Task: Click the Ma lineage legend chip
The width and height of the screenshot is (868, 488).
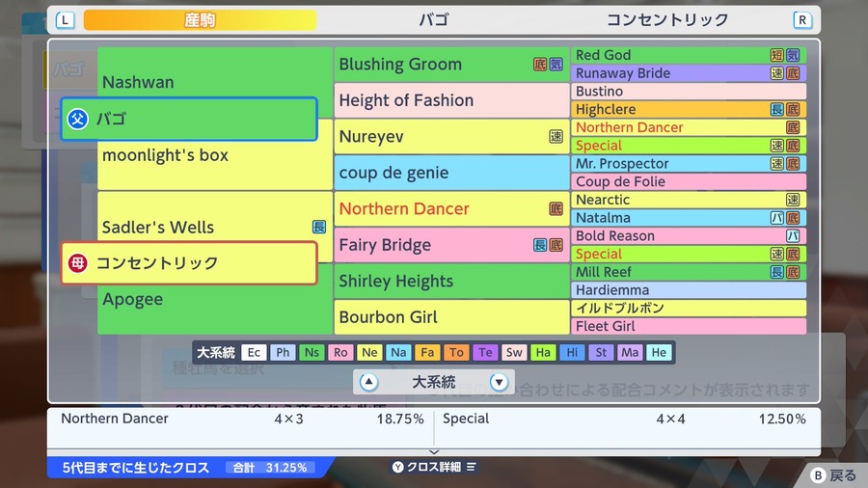Action: 630,352
